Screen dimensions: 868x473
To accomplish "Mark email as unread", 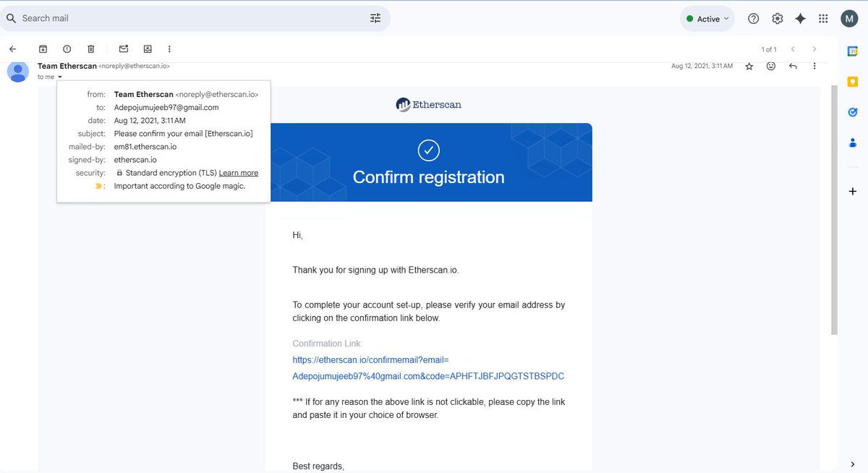I will pos(124,49).
